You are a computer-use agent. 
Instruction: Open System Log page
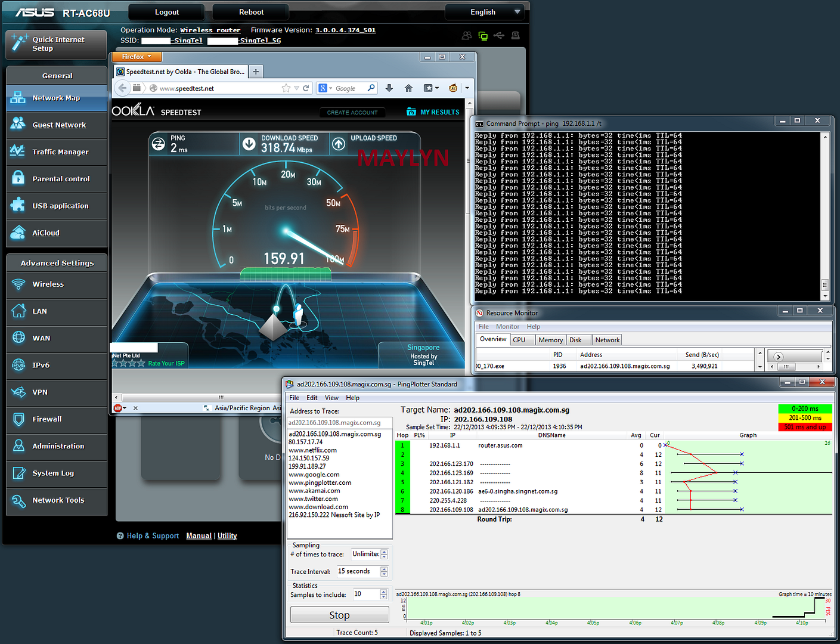coord(57,473)
